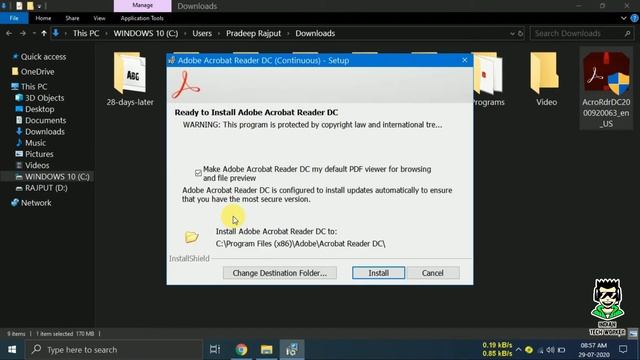Viewport: 640px width, 360px height.
Task: Go up one folder level
Action: tap(44, 33)
